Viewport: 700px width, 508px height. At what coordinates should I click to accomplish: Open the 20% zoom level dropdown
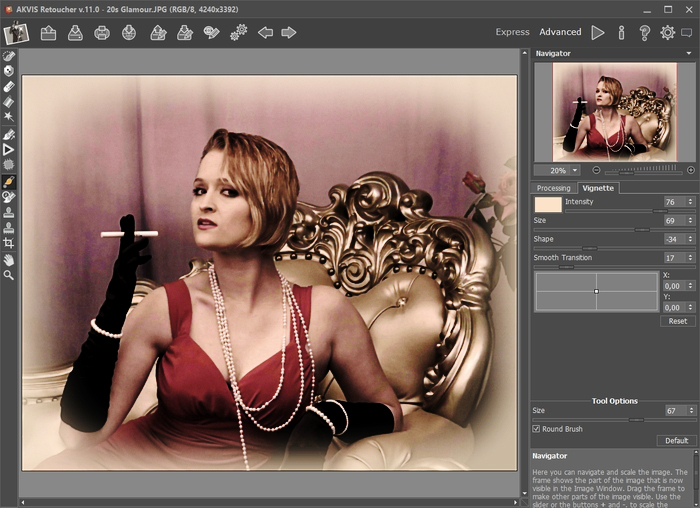[x=575, y=170]
